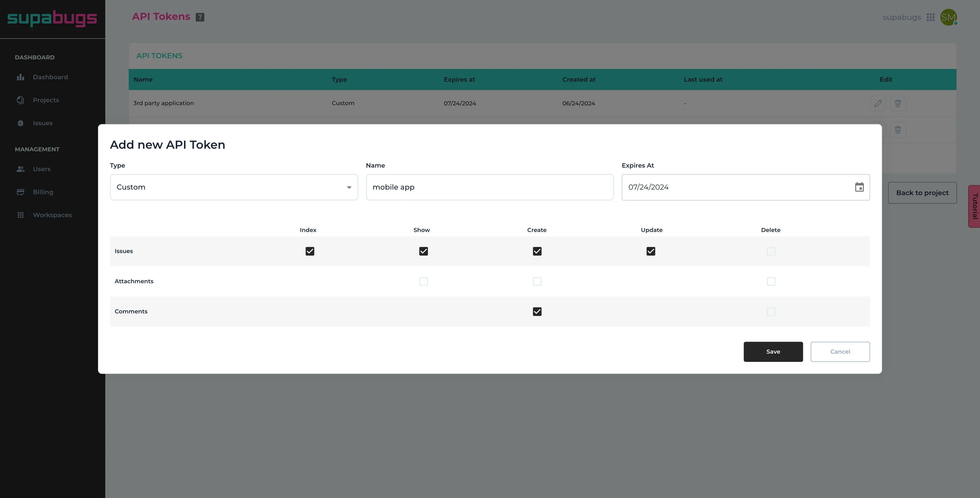Viewport: 980px width, 498px height.
Task: Delete the 3rd party application token
Action: tap(898, 103)
